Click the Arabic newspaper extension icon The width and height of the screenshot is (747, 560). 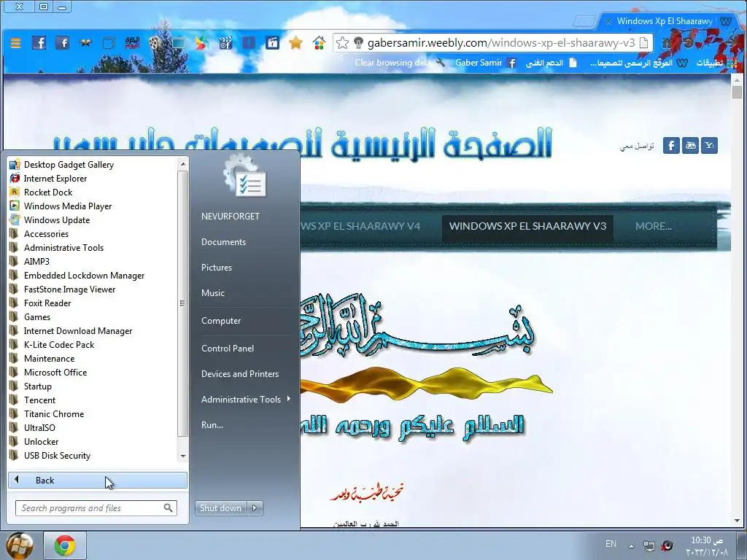click(x=132, y=43)
